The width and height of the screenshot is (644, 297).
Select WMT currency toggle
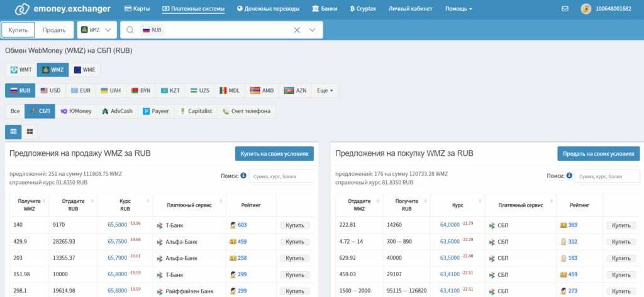click(x=21, y=70)
